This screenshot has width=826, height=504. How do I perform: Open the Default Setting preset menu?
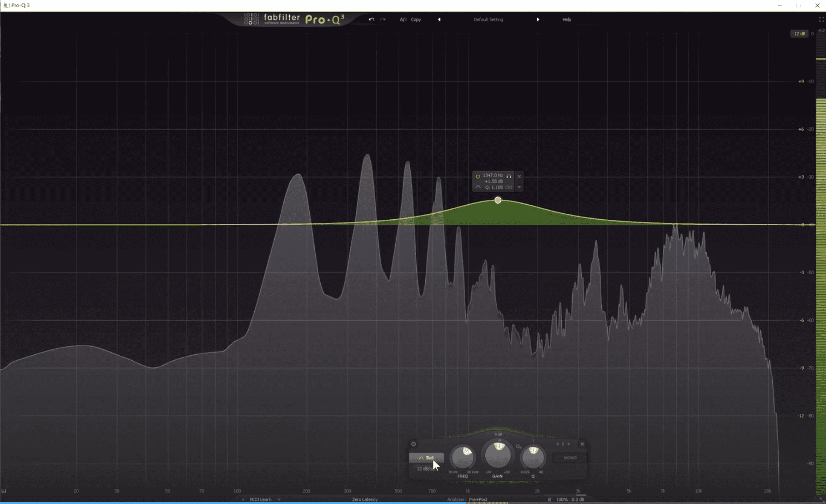point(488,20)
